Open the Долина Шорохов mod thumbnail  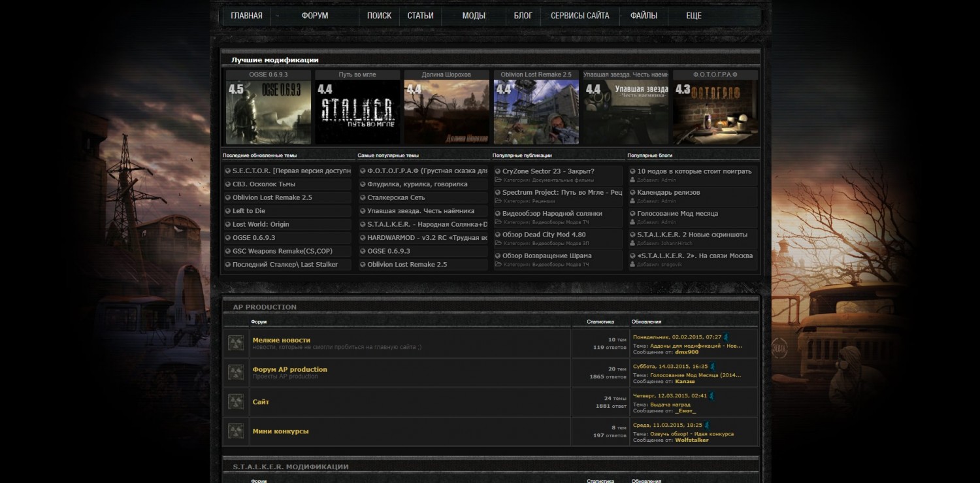point(447,112)
